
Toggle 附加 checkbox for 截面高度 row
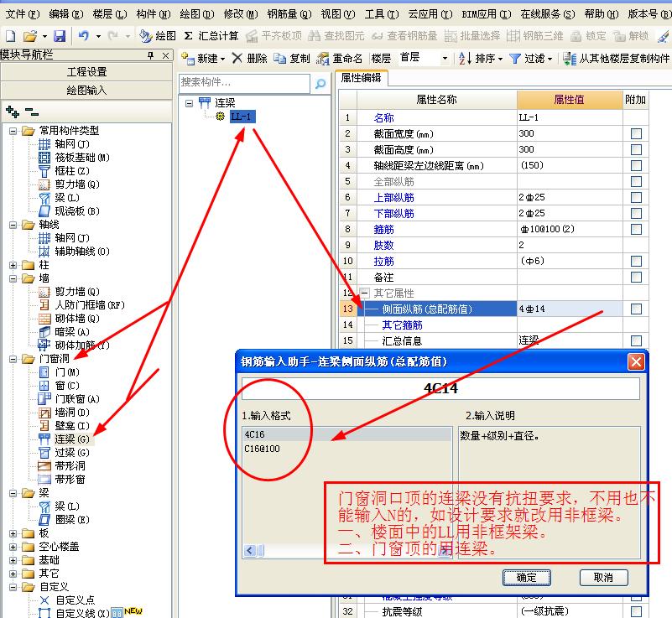click(x=637, y=150)
